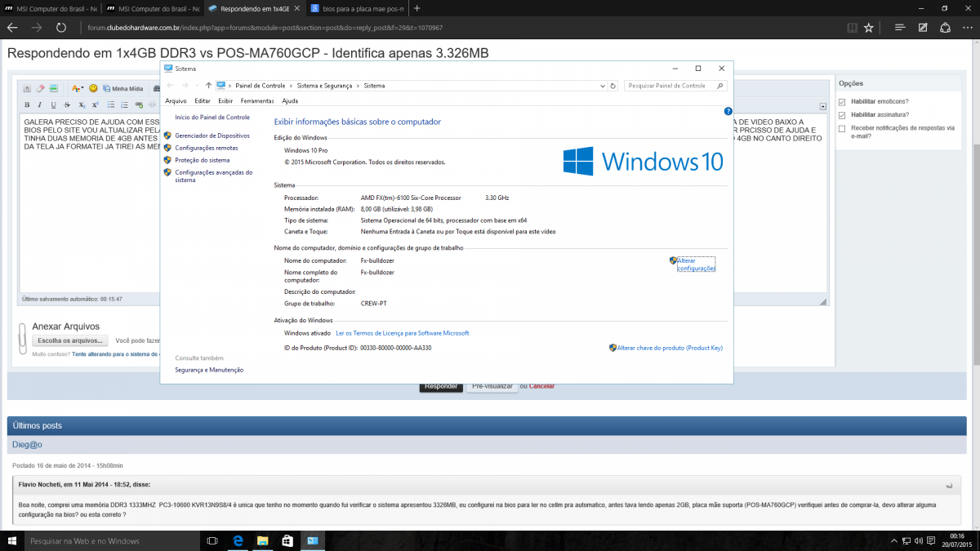Open the emoticon smiley picker
The height and width of the screenshot is (551, 980).
(x=93, y=88)
